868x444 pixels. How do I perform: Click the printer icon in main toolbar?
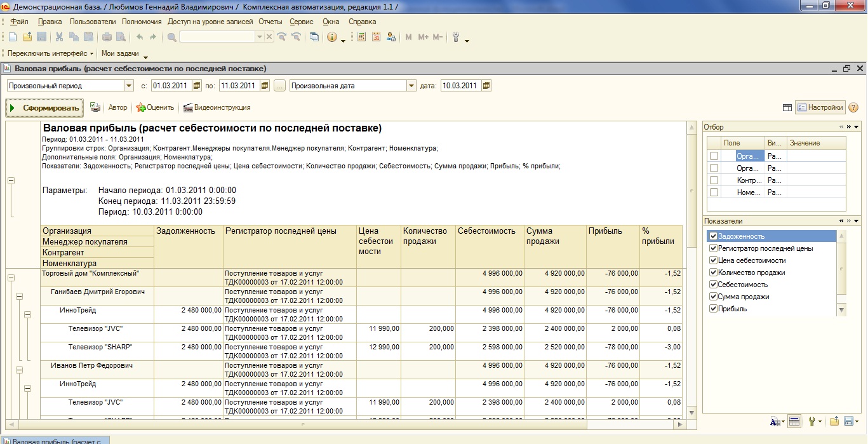pos(107,37)
